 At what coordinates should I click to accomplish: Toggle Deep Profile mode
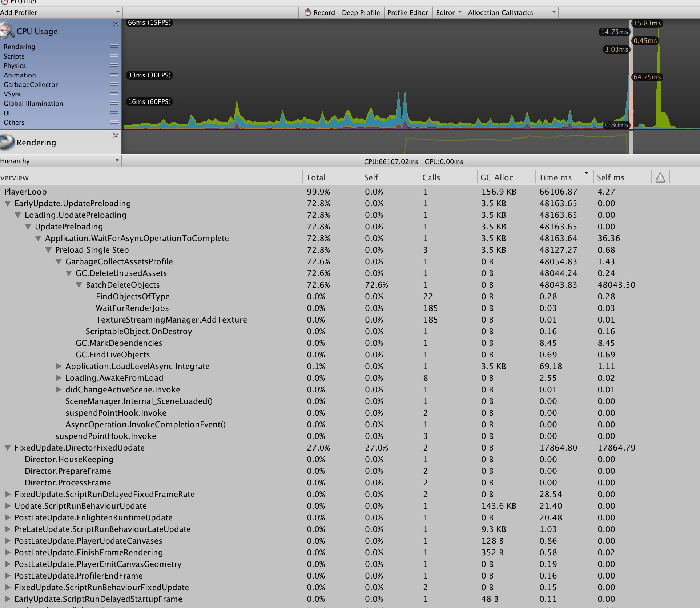click(361, 12)
